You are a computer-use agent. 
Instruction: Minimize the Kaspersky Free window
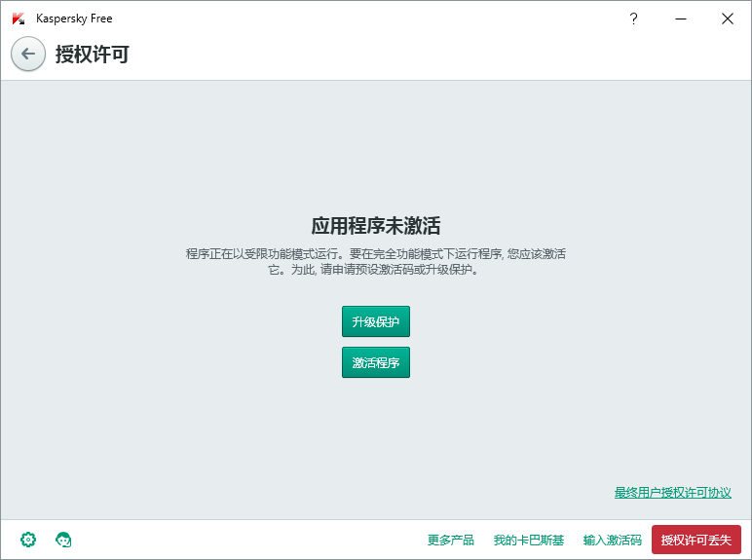pyautogui.click(x=681, y=19)
